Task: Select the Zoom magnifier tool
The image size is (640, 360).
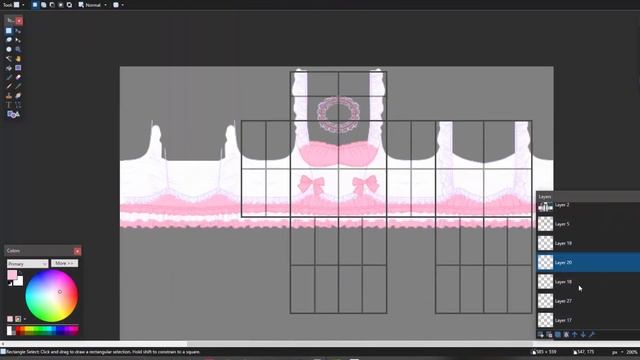Action: click(x=18, y=49)
